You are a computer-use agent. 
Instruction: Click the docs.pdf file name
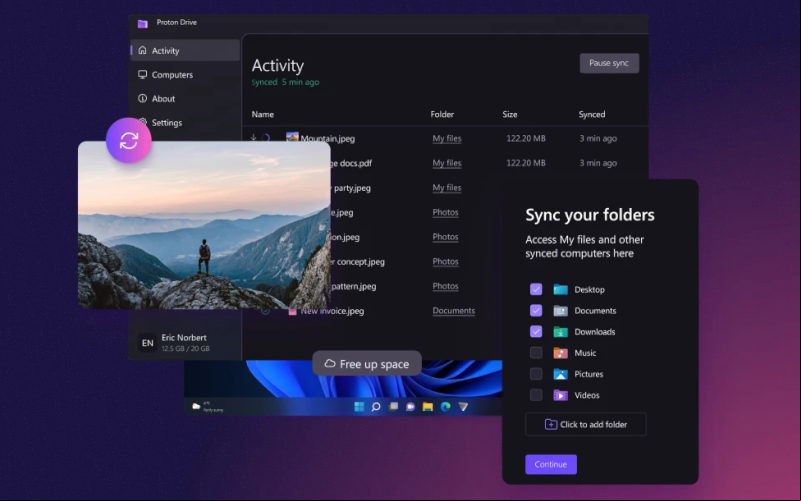pyautogui.click(x=351, y=163)
